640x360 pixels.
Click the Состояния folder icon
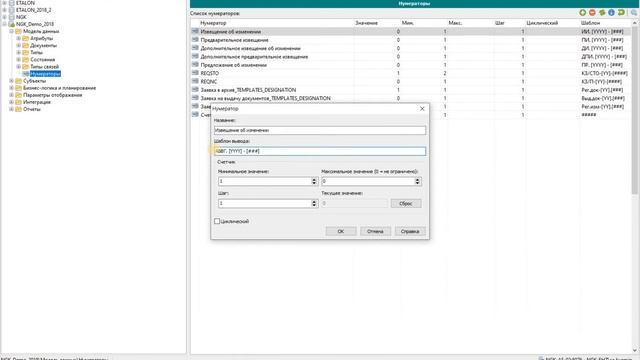(x=25, y=60)
